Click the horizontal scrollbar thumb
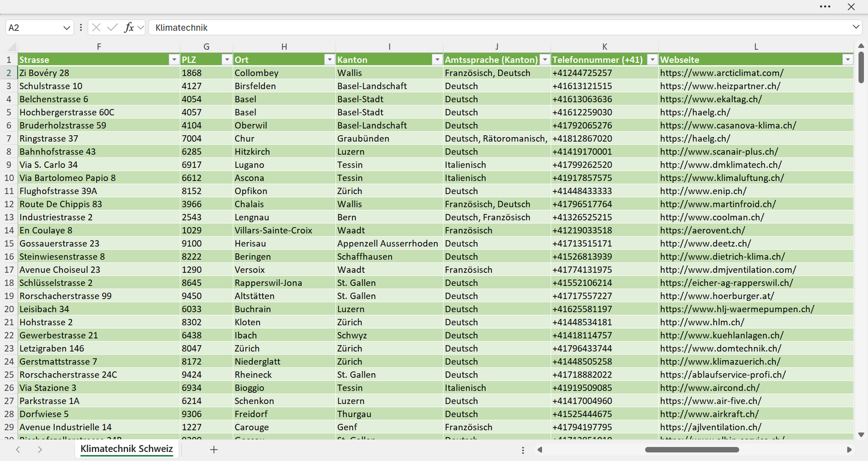The width and height of the screenshot is (868, 461). [x=692, y=450]
